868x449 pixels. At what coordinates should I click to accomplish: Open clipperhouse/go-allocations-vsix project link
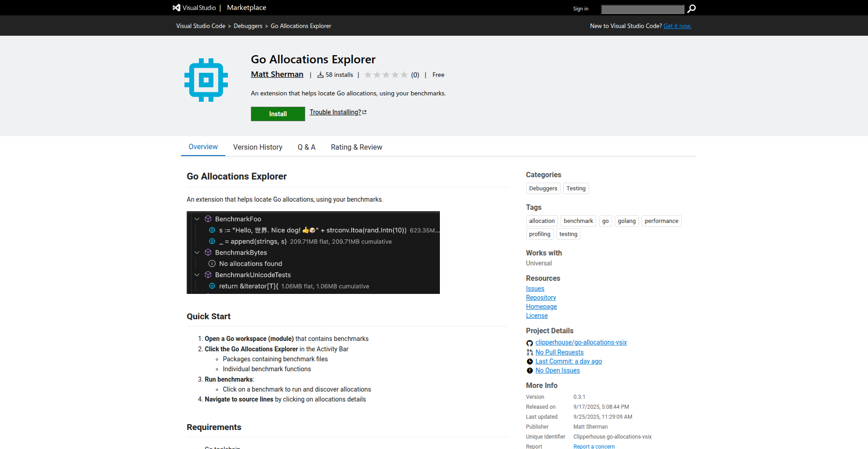click(581, 342)
